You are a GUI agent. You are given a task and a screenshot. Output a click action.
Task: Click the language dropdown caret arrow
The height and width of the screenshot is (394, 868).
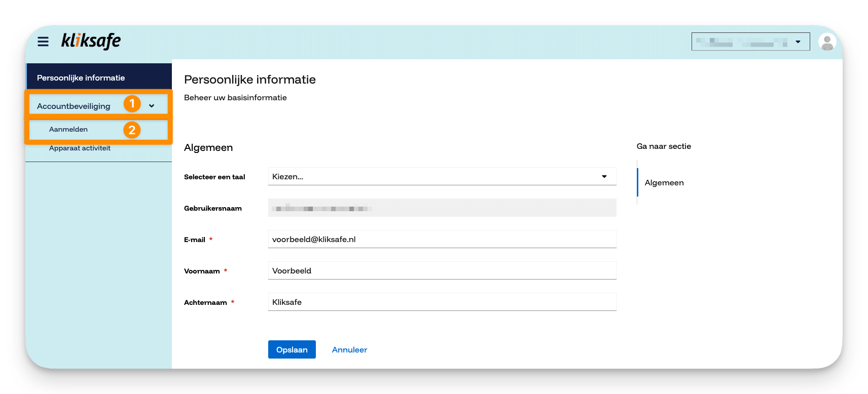click(x=604, y=177)
